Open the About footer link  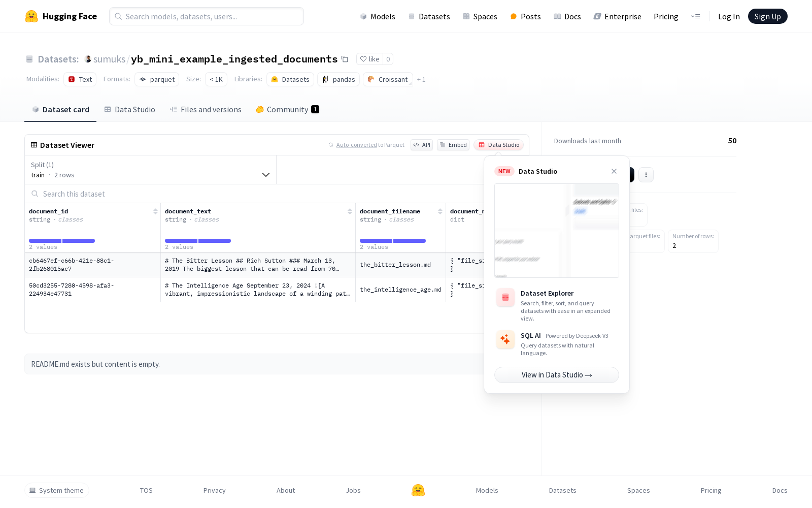coord(286,490)
